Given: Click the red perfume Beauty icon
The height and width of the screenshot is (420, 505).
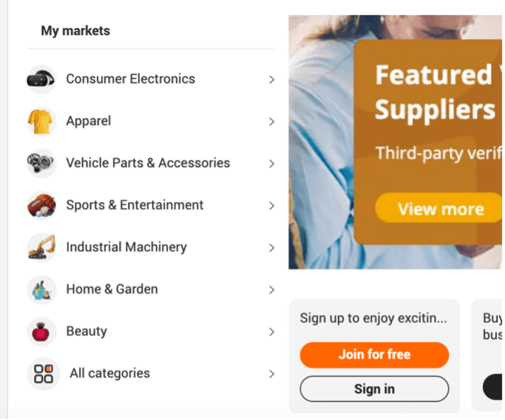Looking at the screenshot, I should pyautogui.click(x=41, y=331).
